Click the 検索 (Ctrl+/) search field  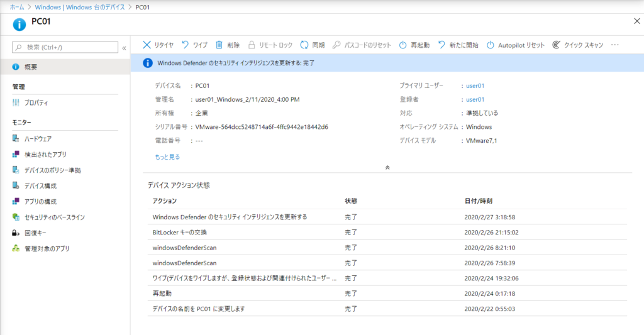point(65,47)
